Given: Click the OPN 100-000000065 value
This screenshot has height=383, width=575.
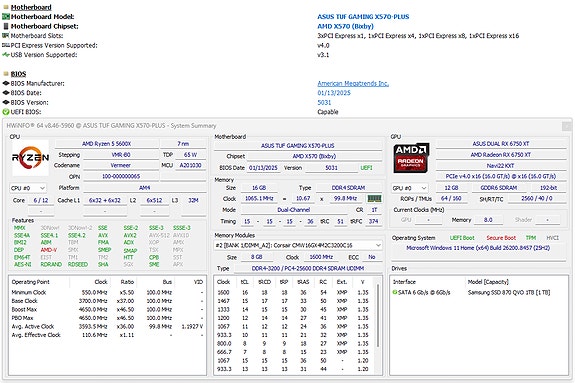Looking at the screenshot, I should click(121, 176).
